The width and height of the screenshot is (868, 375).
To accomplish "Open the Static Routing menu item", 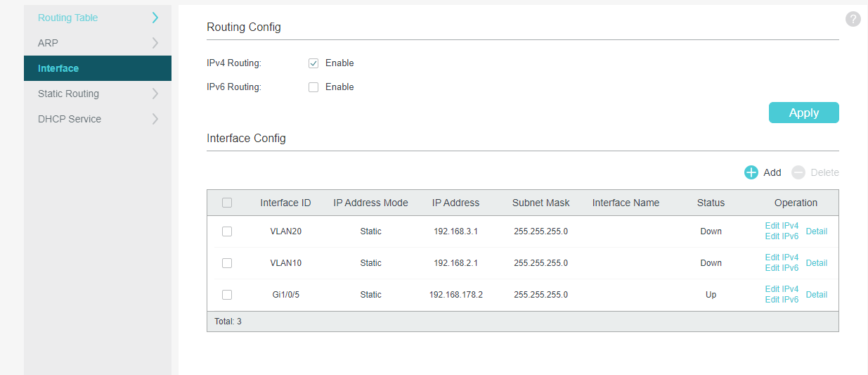I will tap(68, 94).
